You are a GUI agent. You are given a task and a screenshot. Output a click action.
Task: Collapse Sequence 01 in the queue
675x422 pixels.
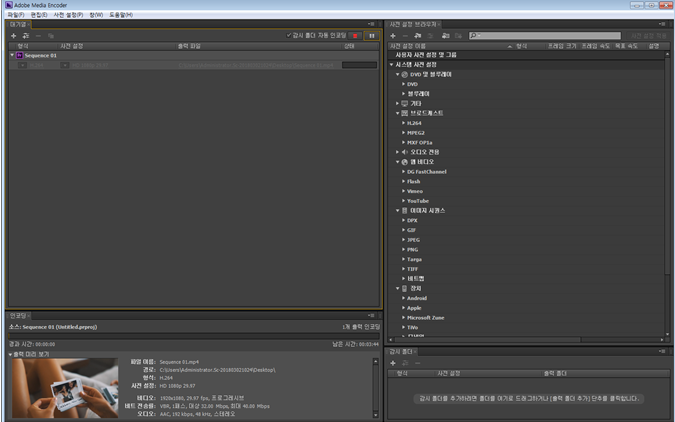12,55
